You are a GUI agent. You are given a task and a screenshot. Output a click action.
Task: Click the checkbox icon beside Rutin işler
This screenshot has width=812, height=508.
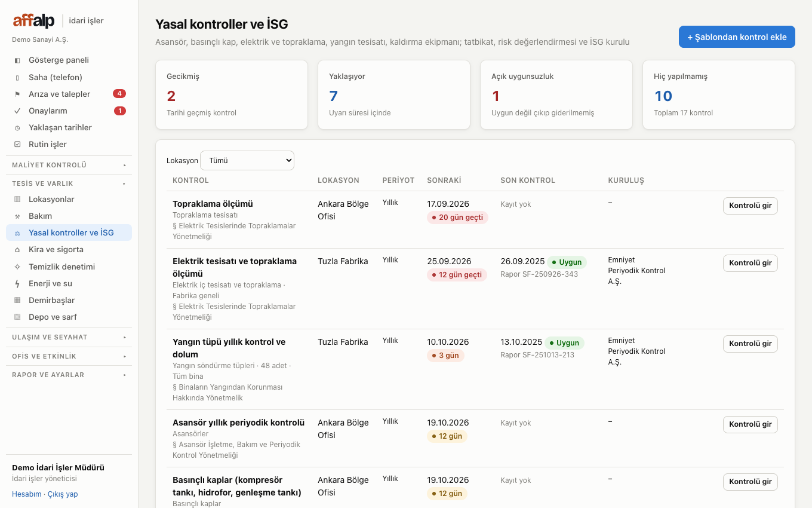pos(17,144)
